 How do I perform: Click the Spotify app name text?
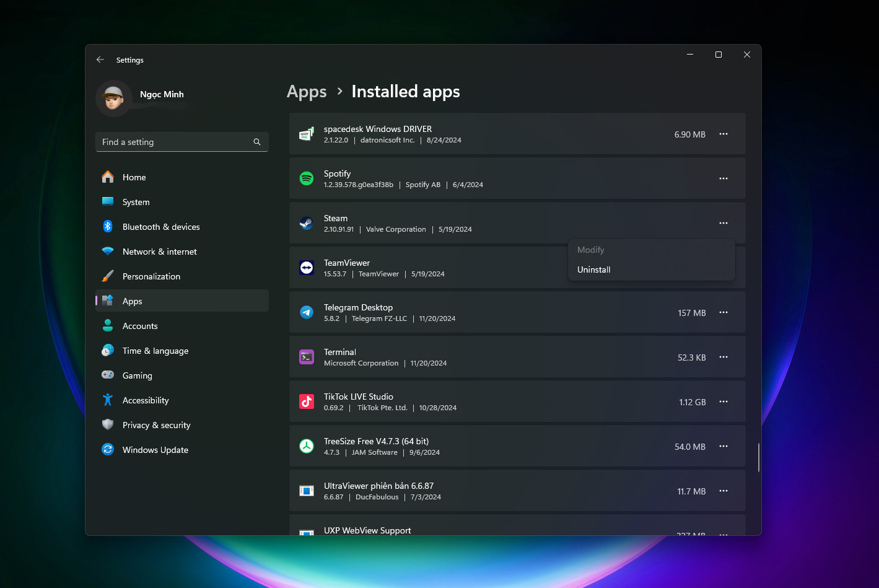[x=337, y=173]
